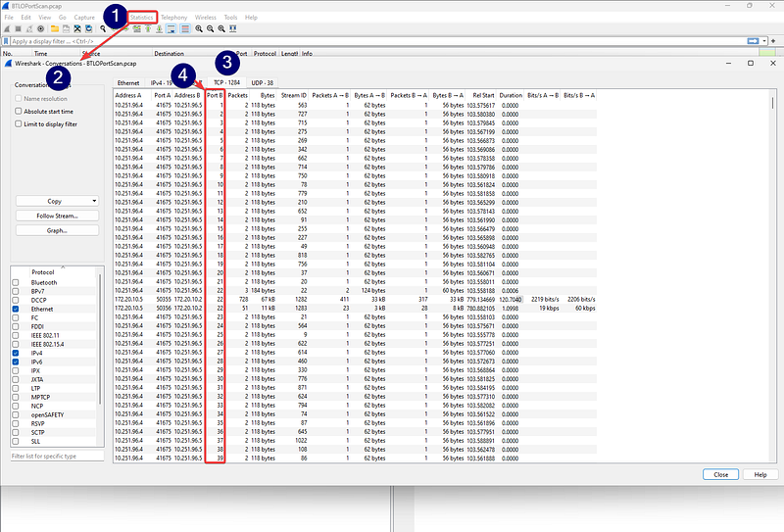Switch to the UDP - 38 tab
784x532 pixels.
pyautogui.click(x=263, y=82)
